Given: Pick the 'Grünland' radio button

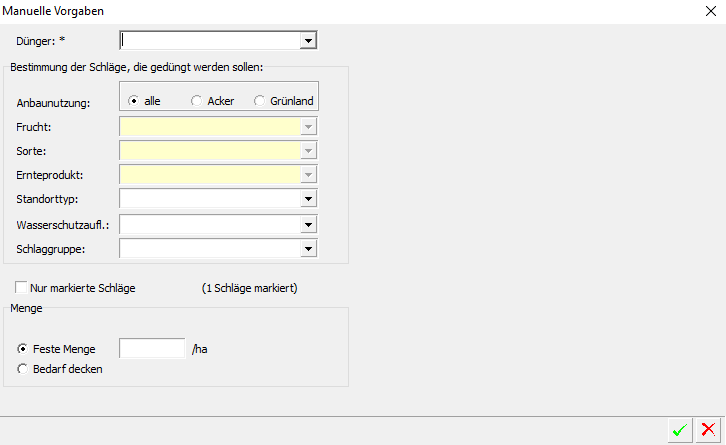Looking at the screenshot, I should point(260,101).
